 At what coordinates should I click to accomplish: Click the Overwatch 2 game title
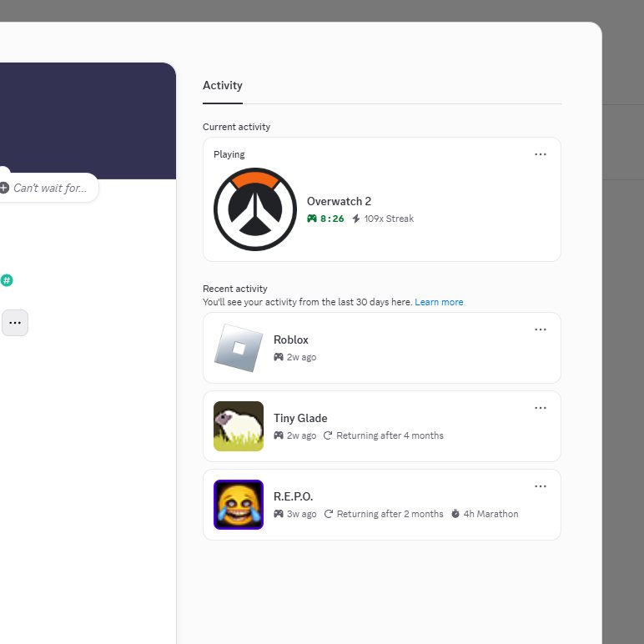(339, 201)
